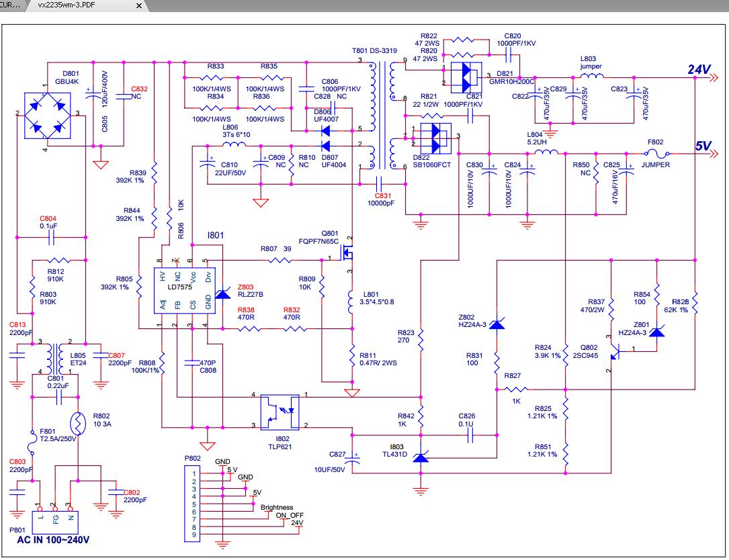729x560 pixels.
Task: Click the F802 jumper fuse symbol
Action: coord(657,153)
